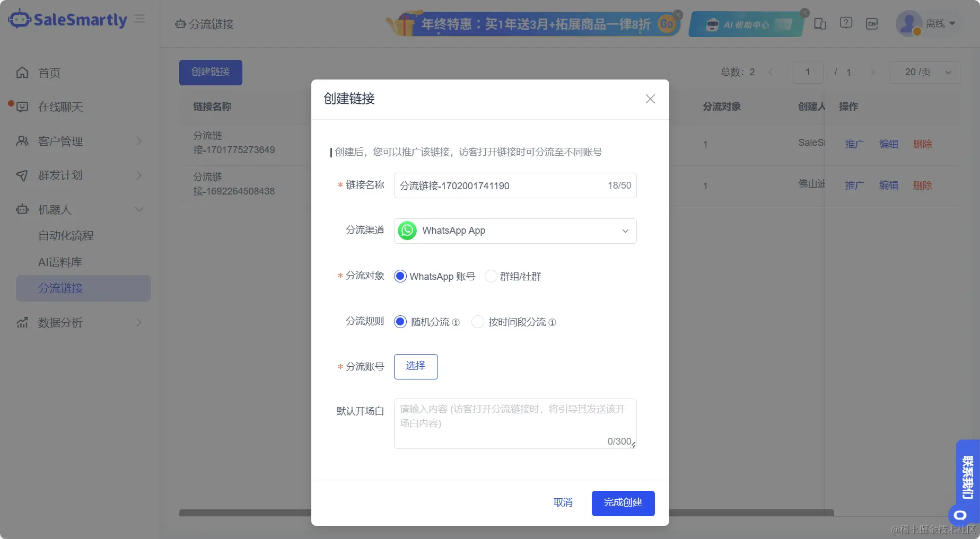Click the SaleSmartly logo
980x539 pixels.
[67, 20]
